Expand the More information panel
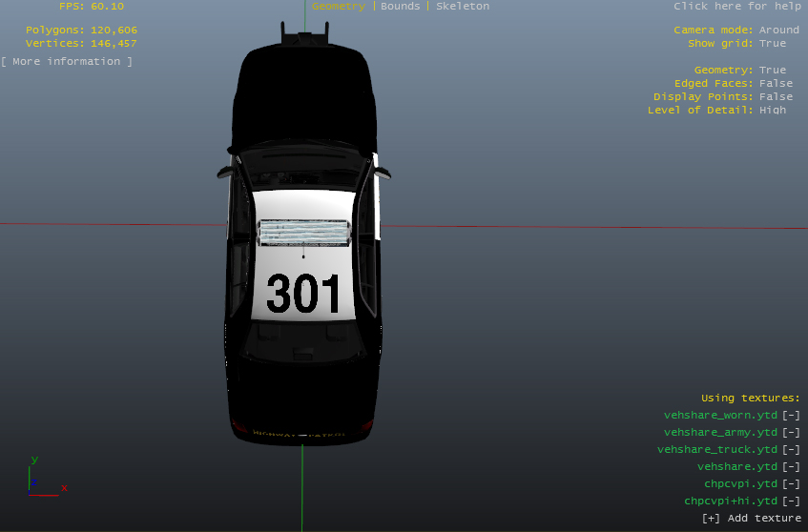 coord(67,61)
